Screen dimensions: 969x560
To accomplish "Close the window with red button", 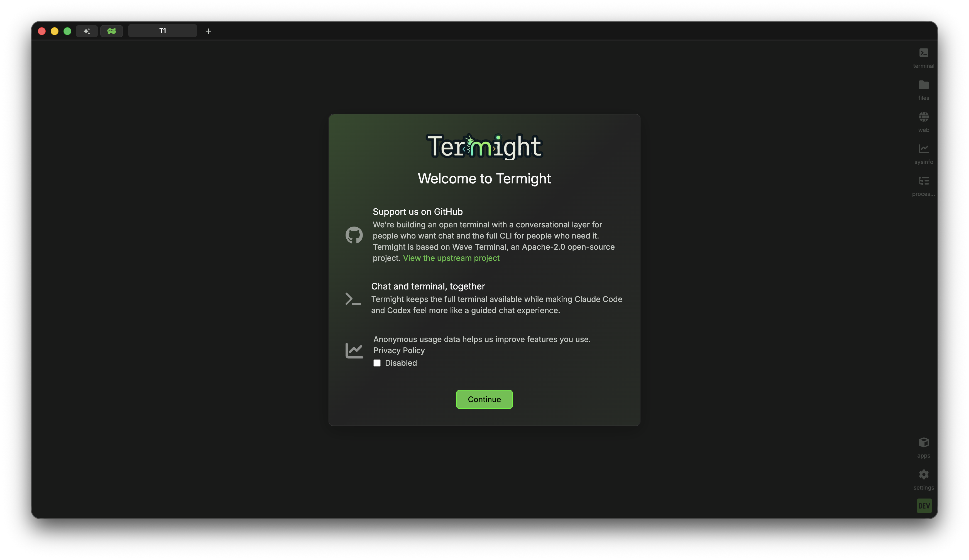I will pyautogui.click(x=42, y=31).
